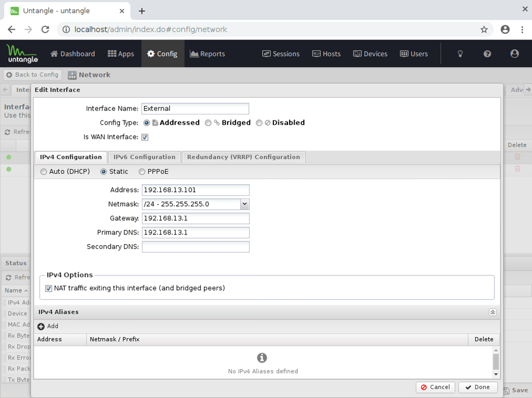Cancel the interface edit
532x398 pixels.
tap(435, 387)
